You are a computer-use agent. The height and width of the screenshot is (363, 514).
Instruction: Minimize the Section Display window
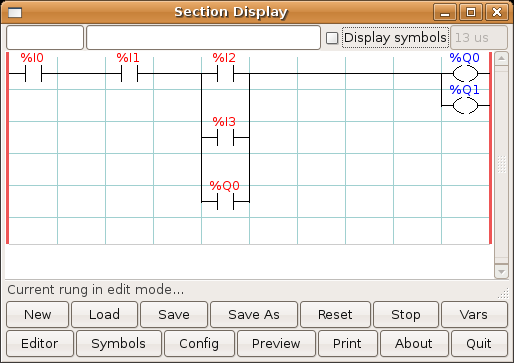click(445, 13)
